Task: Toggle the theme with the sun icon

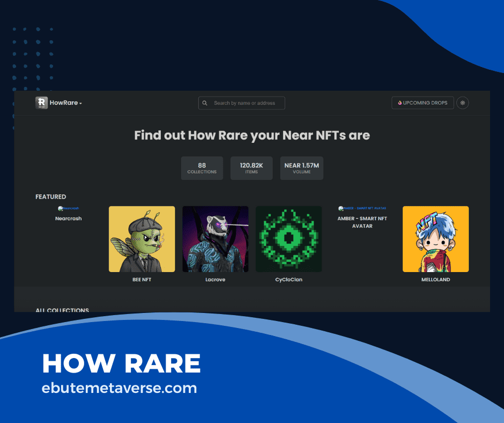Action: click(463, 103)
